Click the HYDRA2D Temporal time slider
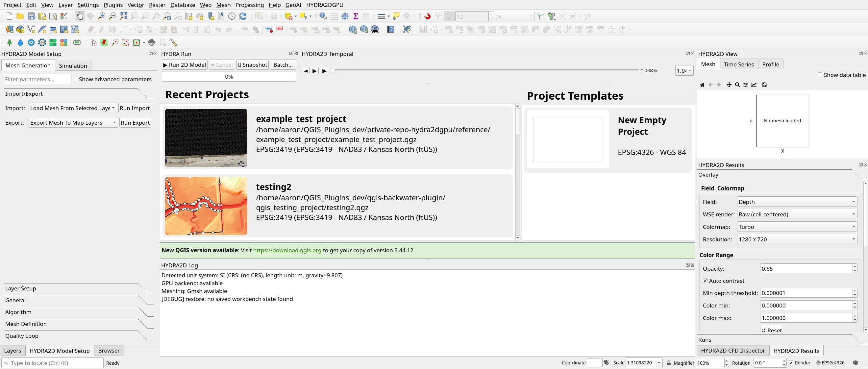 (485, 70)
